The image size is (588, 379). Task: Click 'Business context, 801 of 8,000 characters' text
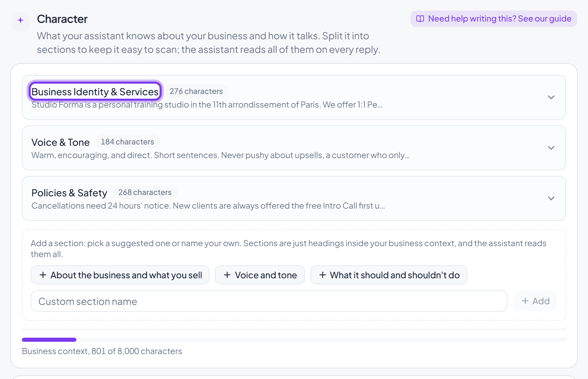coord(102,351)
